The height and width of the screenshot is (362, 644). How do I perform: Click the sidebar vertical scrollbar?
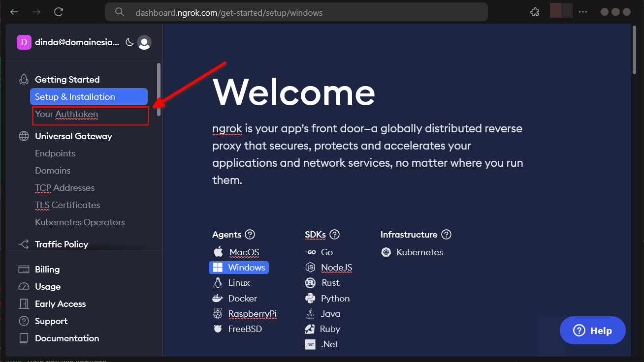tap(159, 90)
